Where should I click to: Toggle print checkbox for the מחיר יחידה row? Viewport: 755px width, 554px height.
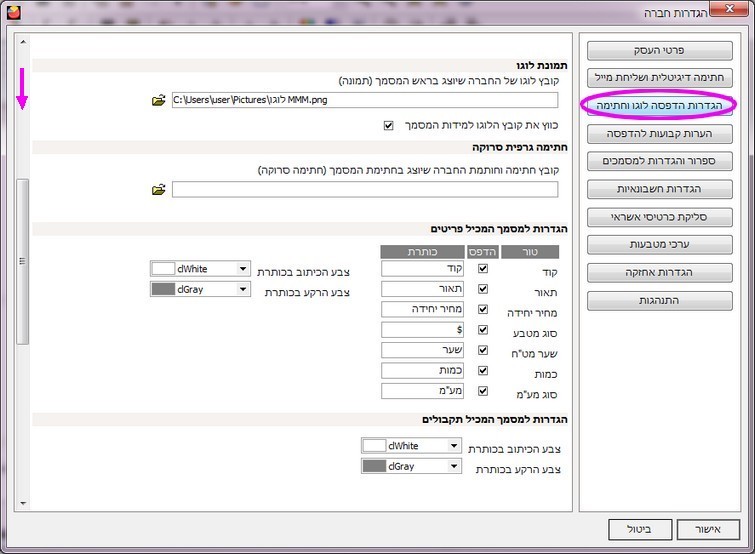point(484,309)
